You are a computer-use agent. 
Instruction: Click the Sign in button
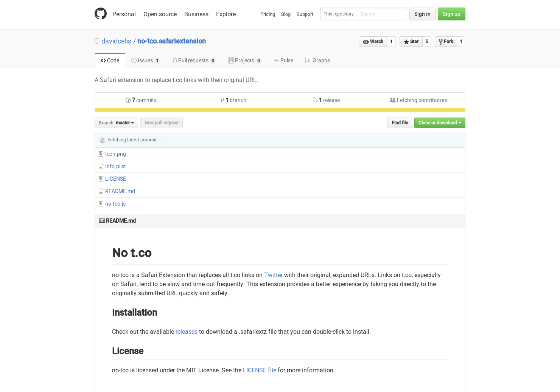click(422, 14)
